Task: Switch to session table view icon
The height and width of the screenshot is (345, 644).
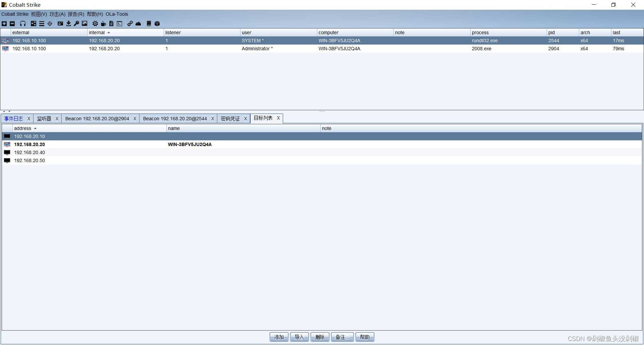Action: [x=42, y=23]
